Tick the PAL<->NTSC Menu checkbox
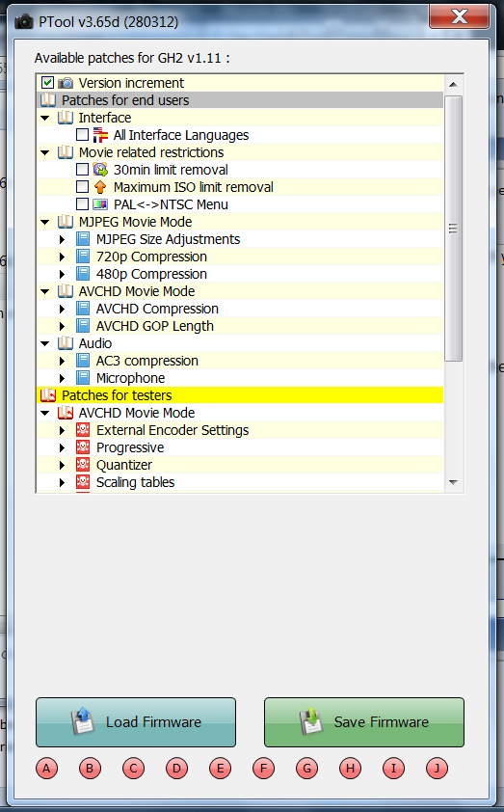Screen dimensions: 504x812 82,204
